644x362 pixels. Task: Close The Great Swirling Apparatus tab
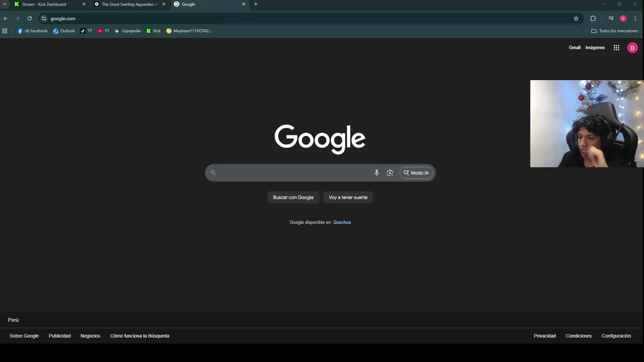coord(164,4)
